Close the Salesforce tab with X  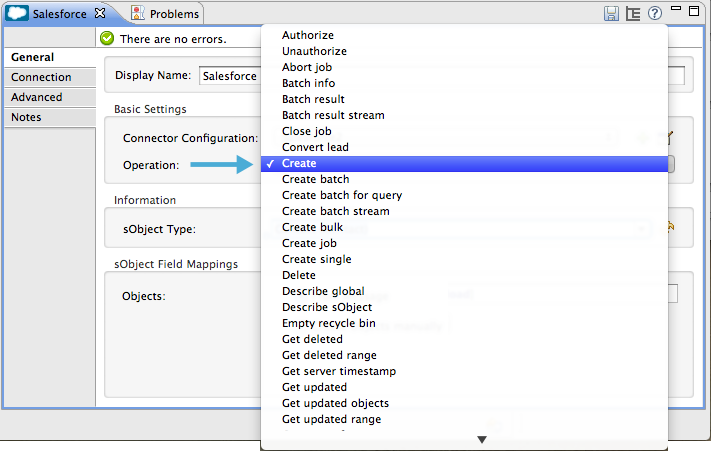[100, 14]
